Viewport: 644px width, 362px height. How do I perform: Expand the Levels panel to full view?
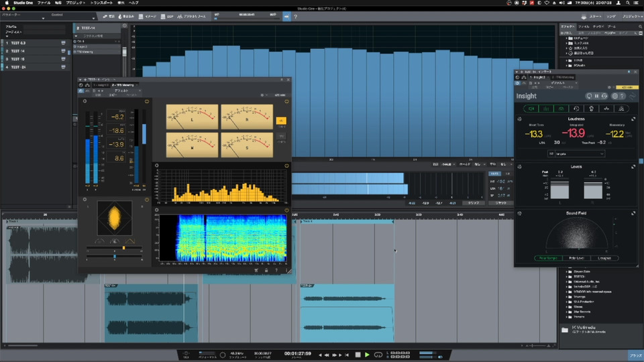pyautogui.click(x=633, y=167)
